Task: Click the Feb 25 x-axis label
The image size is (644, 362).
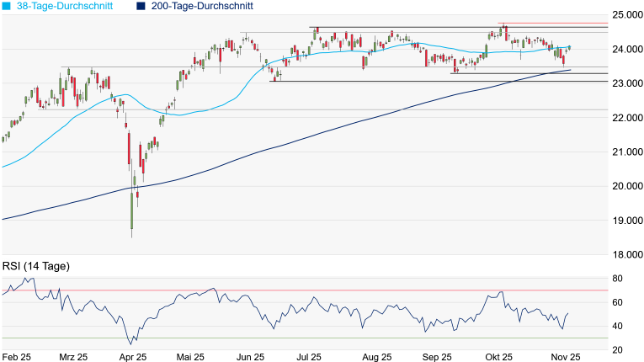Action: point(17,357)
